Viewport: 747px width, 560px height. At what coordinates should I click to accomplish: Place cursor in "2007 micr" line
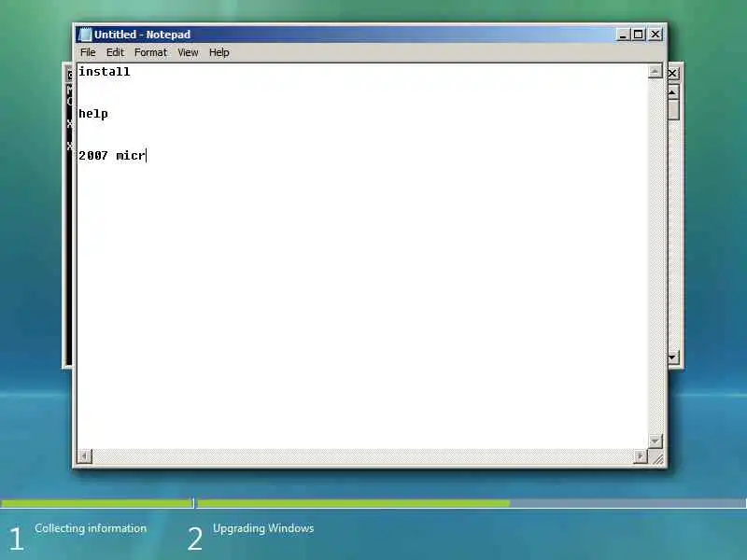click(x=112, y=156)
